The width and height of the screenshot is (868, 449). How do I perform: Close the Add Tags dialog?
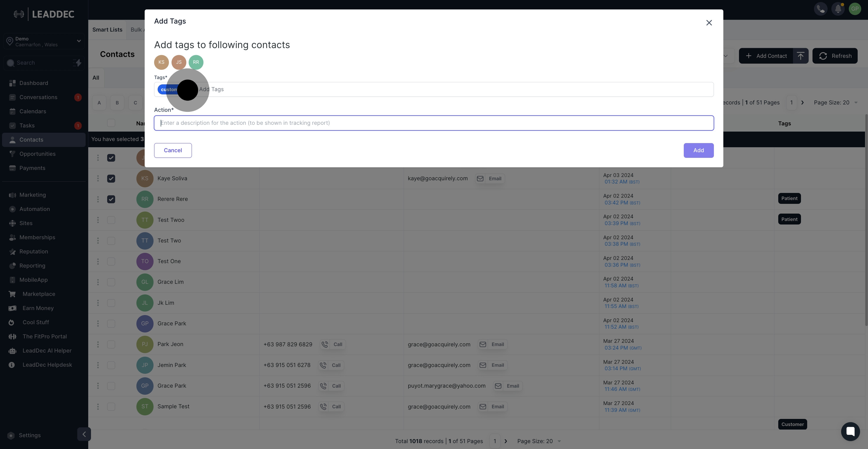point(709,22)
